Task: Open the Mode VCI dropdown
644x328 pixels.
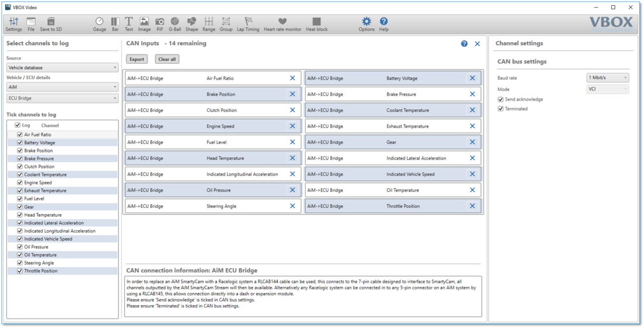Action: pos(608,89)
